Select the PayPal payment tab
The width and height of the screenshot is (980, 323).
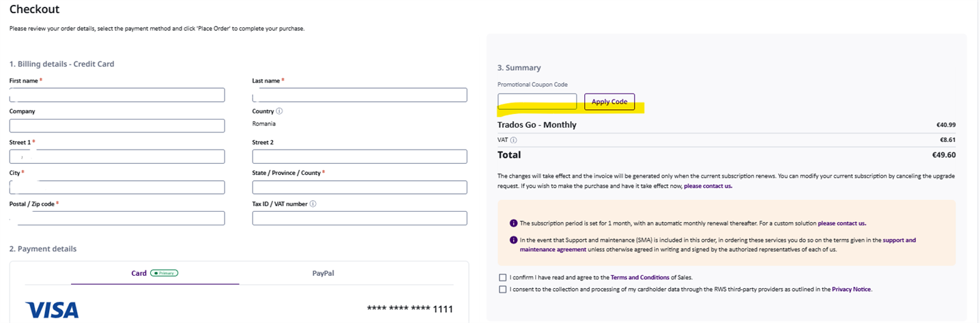pos(323,273)
